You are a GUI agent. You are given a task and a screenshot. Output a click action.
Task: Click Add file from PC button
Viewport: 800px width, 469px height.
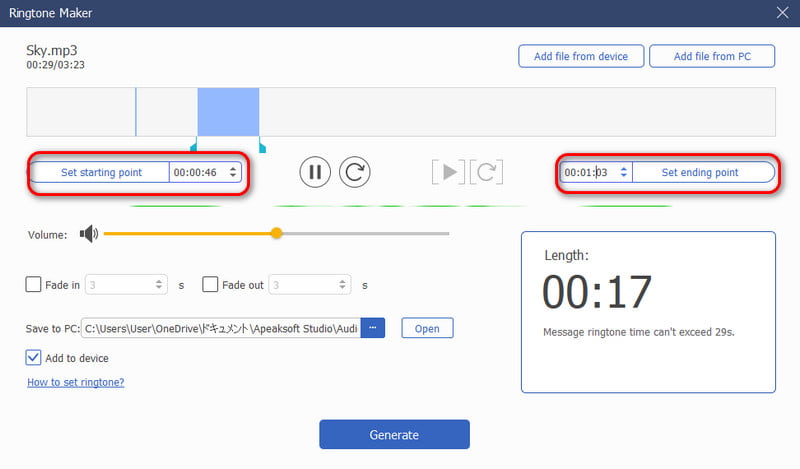click(x=712, y=56)
